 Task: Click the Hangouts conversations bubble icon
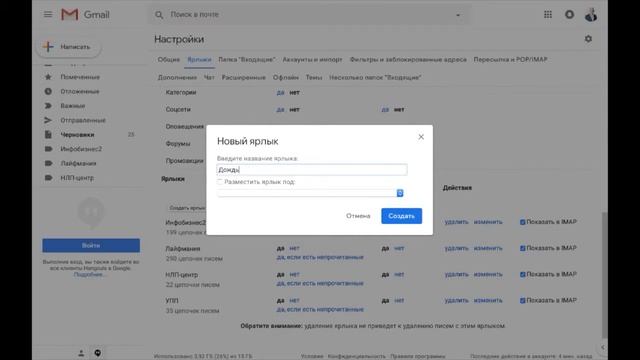(98, 353)
